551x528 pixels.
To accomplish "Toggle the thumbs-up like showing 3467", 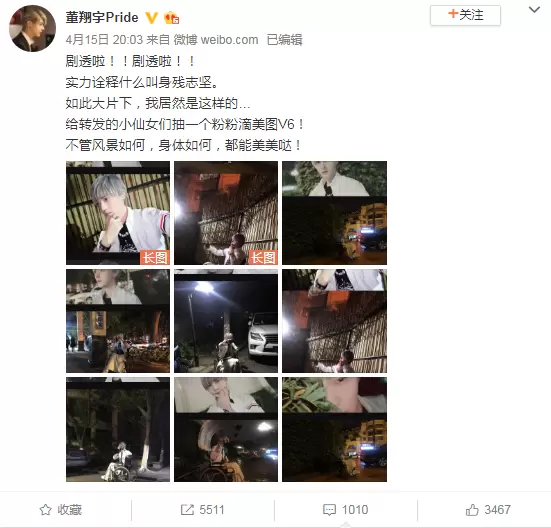I will click(488, 510).
